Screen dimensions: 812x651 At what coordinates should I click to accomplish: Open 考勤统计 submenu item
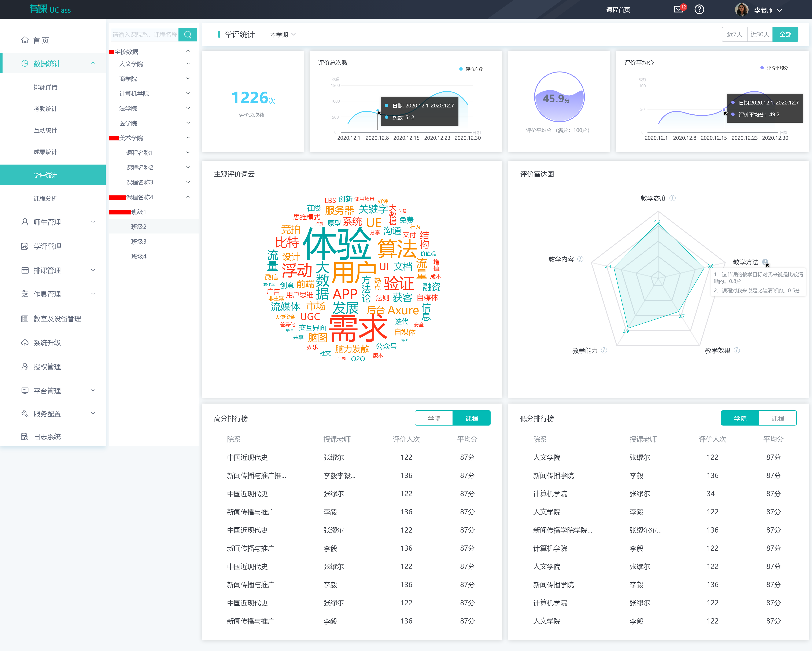(x=45, y=108)
